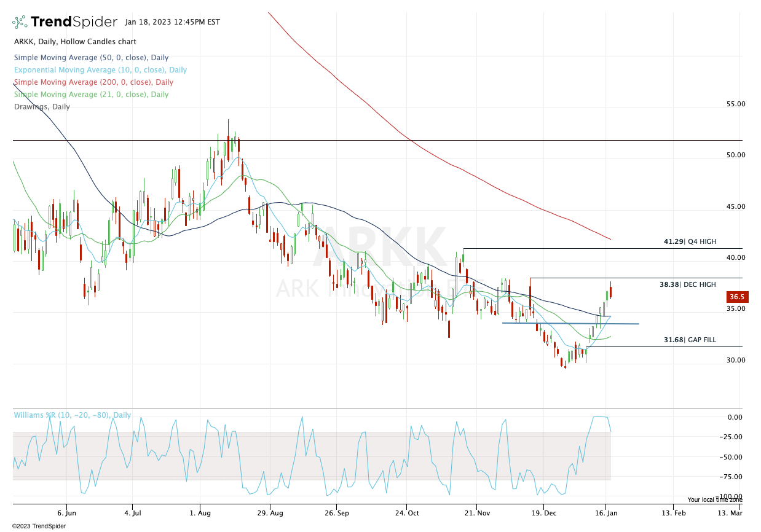The image size is (761, 532).
Task: Click the 31.68 GAP FILL annotation label
Action: tap(690, 340)
